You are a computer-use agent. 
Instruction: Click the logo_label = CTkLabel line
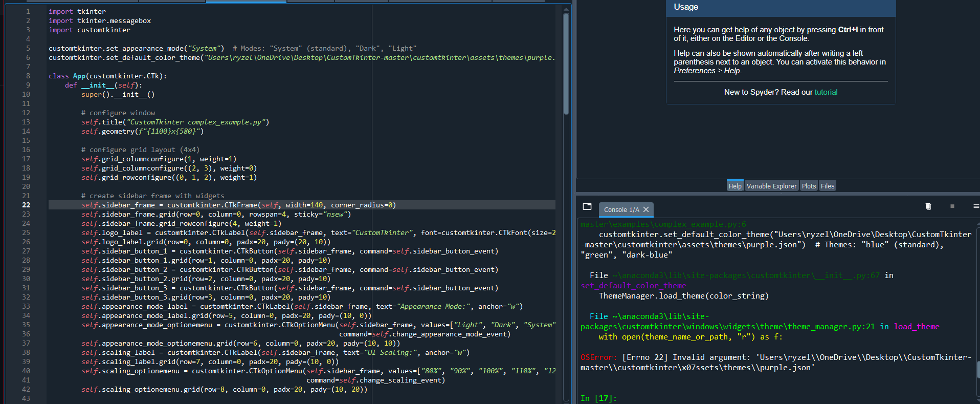pyautogui.click(x=318, y=232)
